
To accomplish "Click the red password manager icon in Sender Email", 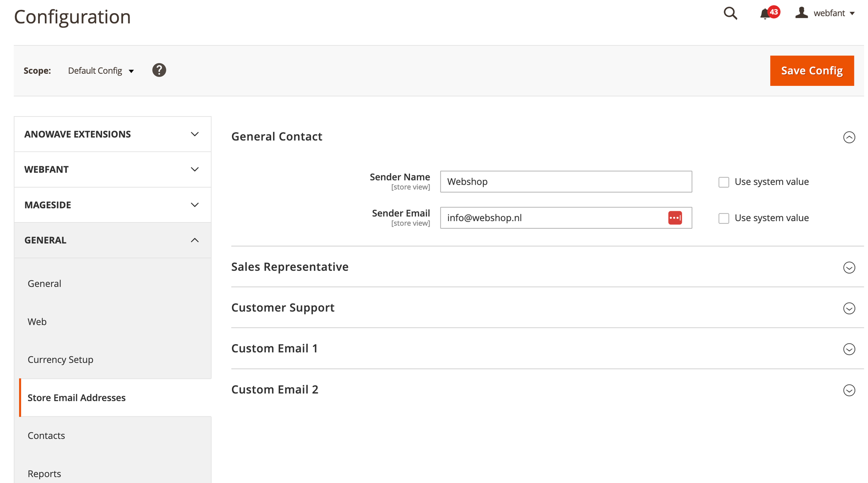I will pyautogui.click(x=675, y=218).
